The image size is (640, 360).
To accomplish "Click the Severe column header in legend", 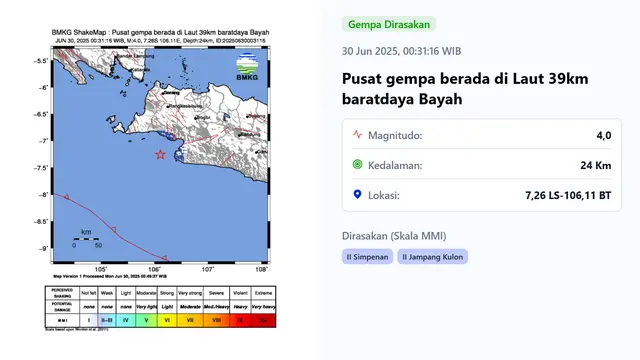I will (216, 293).
